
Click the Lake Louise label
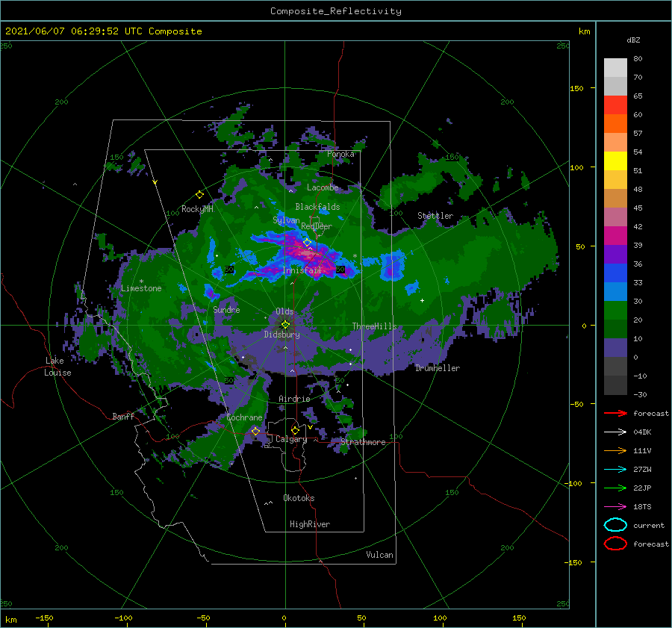click(x=57, y=367)
